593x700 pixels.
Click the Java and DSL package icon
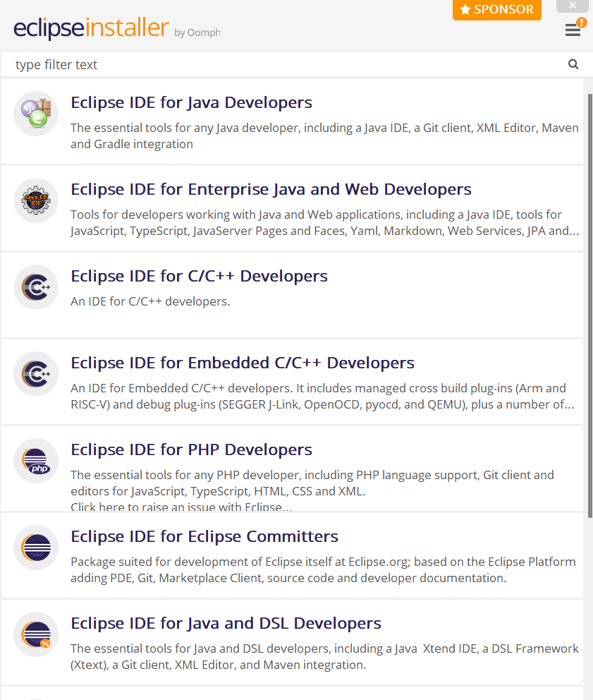point(36,634)
